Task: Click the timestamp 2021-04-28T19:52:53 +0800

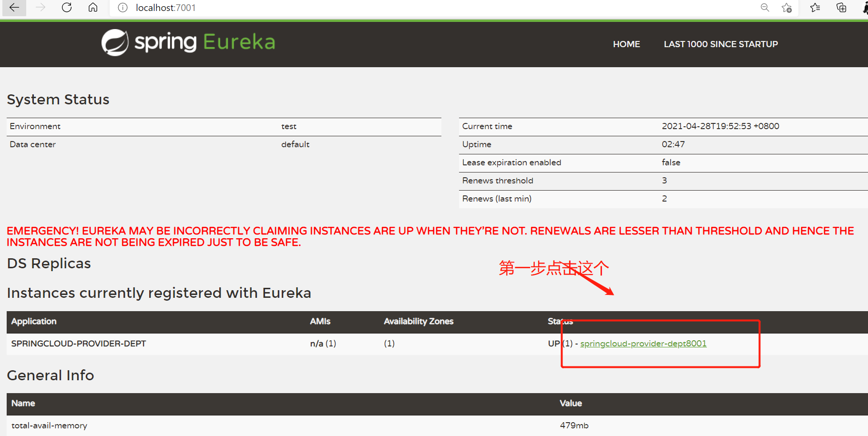Action: click(x=721, y=126)
